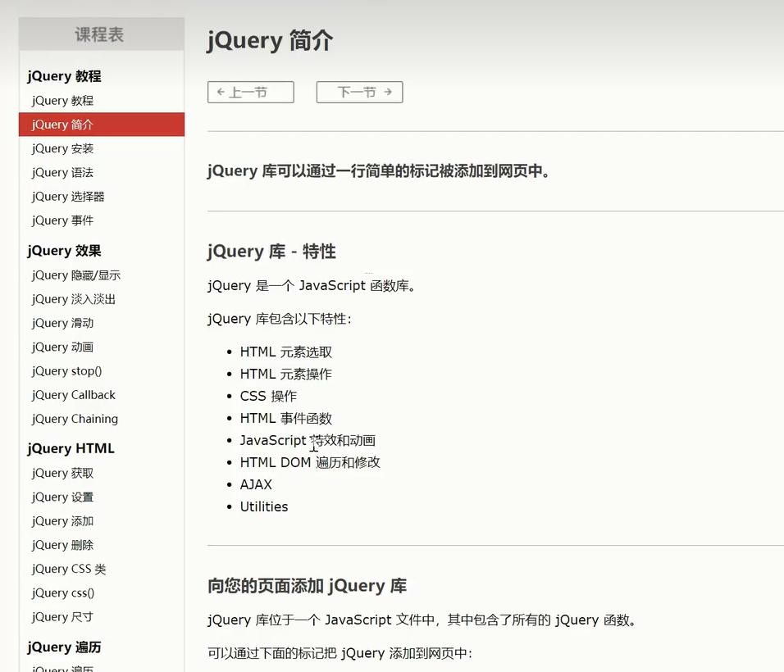Image resolution: width=784 pixels, height=672 pixels.
Task: Click the HTML DOM 遍历和修改 list item
Action: point(310,463)
